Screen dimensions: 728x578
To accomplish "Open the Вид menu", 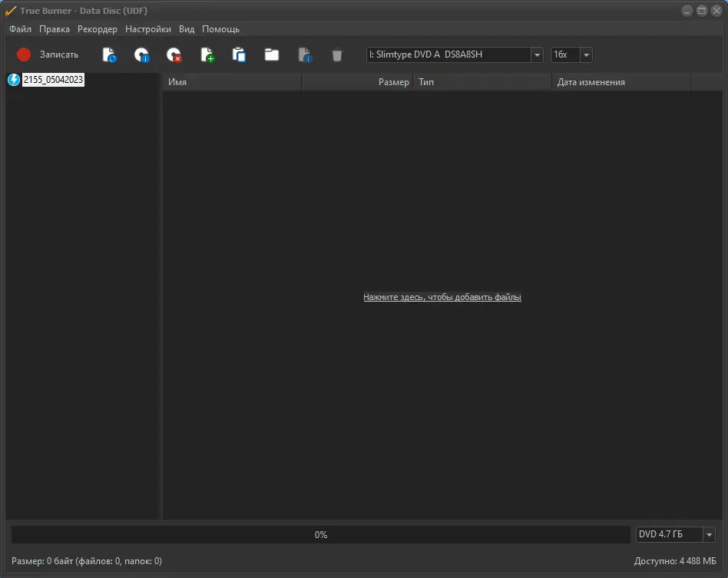I will (x=187, y=29).
